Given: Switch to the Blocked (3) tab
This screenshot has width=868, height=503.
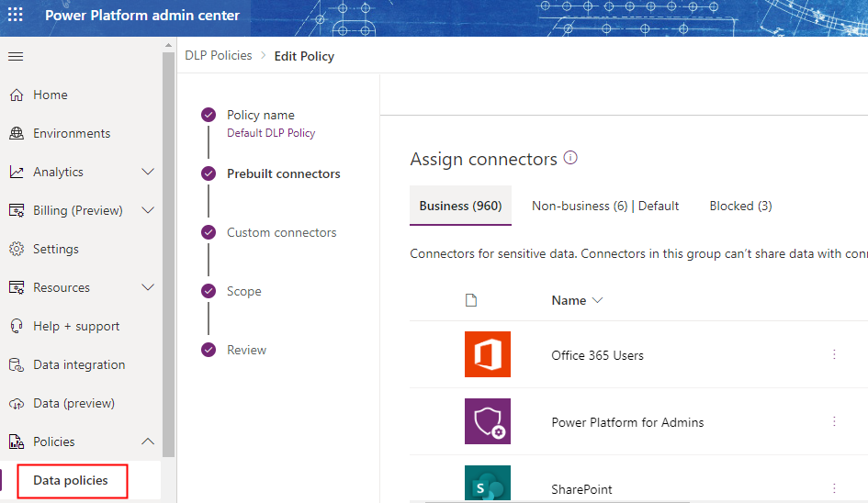Looking at the screenshot, I should 740,206.
